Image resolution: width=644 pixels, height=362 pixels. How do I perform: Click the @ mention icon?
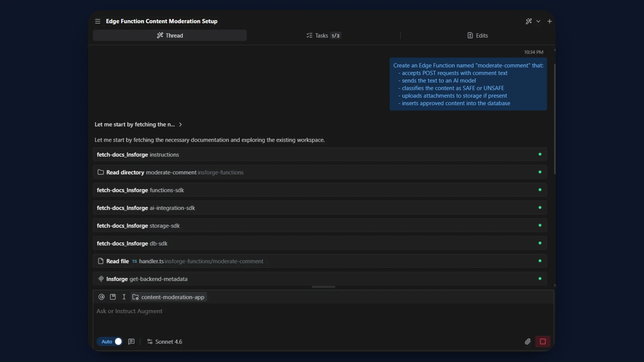point(101,297)
